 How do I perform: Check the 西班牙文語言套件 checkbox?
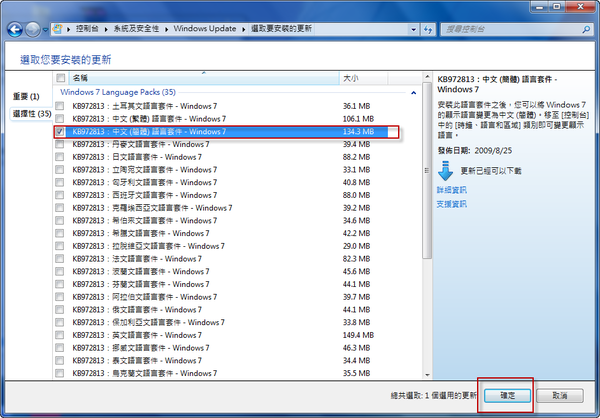[60, 195]
